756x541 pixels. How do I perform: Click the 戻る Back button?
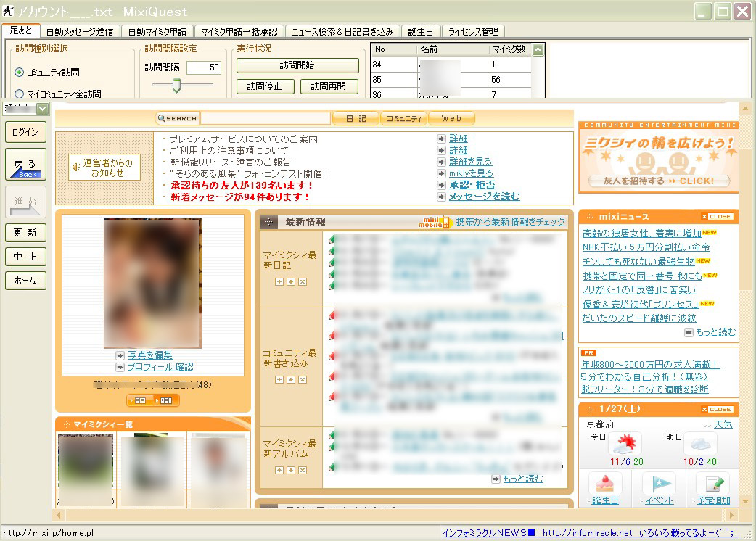click(25, 165)
